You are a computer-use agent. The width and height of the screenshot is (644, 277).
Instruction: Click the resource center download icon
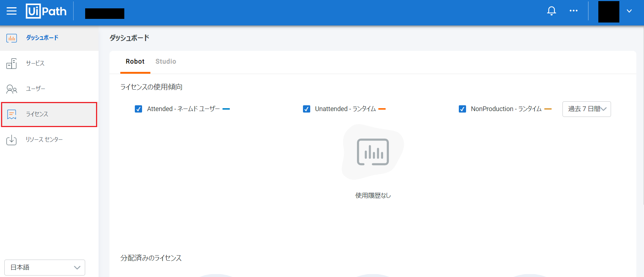pos(12,140)
